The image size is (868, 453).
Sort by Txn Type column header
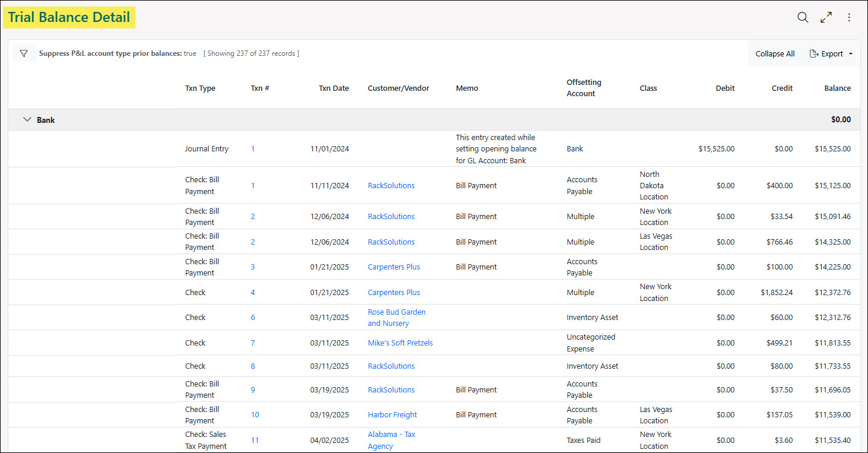pyautogui.click(x=200, y=88)
